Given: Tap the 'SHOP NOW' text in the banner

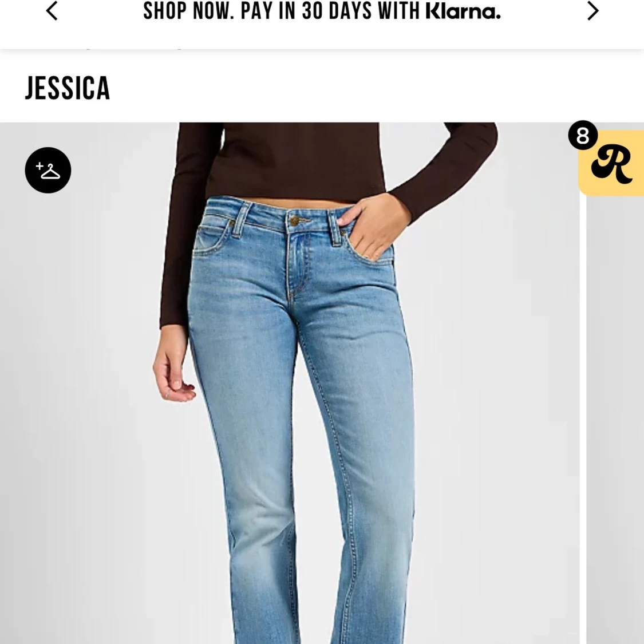Looking at the screenshot, I should click(188, 11).
